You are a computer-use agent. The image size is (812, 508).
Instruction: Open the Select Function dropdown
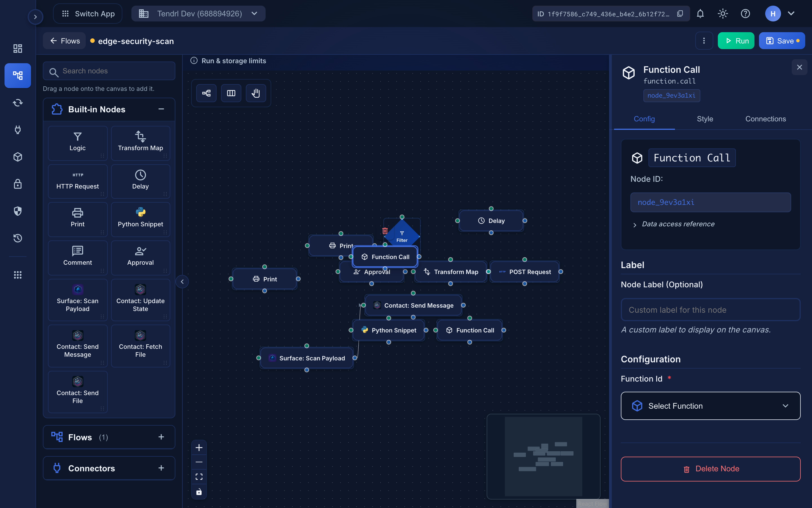click(x=710, y=406)
